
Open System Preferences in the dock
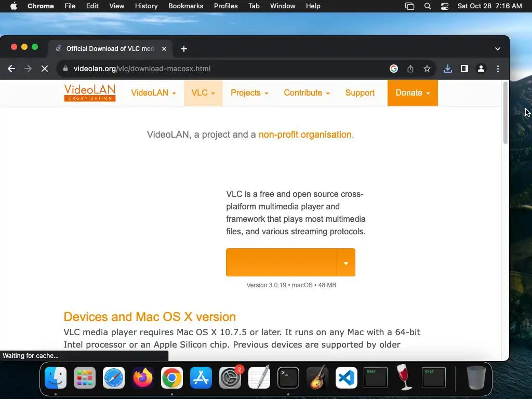point(230,378)
